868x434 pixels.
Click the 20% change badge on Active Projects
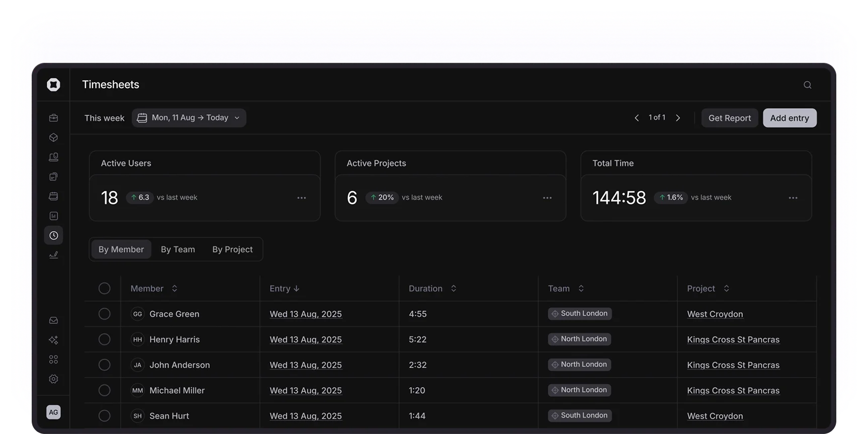[x=382, y=198]
